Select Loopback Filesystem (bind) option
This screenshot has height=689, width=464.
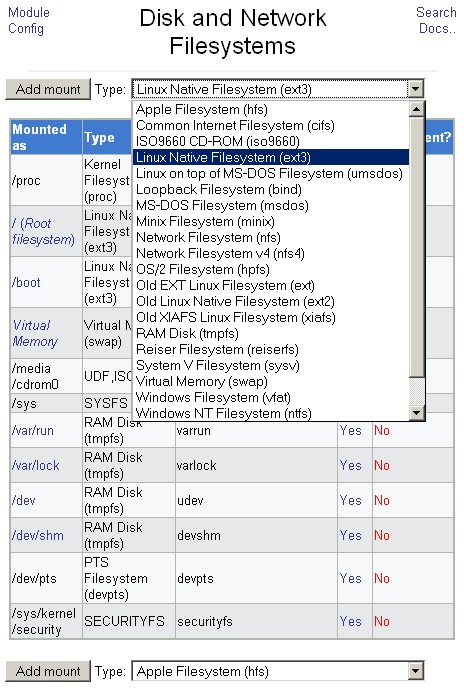(x=271, y=189)
